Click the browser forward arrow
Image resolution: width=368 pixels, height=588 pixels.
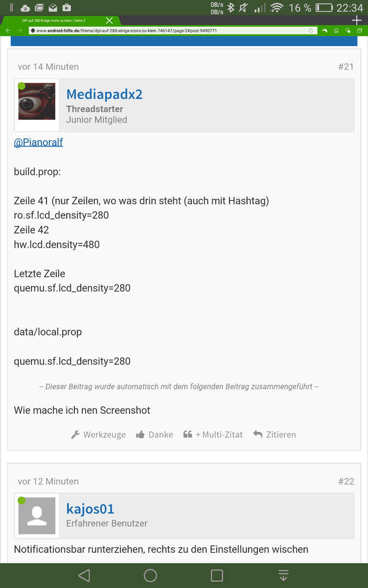click(20, 30)
